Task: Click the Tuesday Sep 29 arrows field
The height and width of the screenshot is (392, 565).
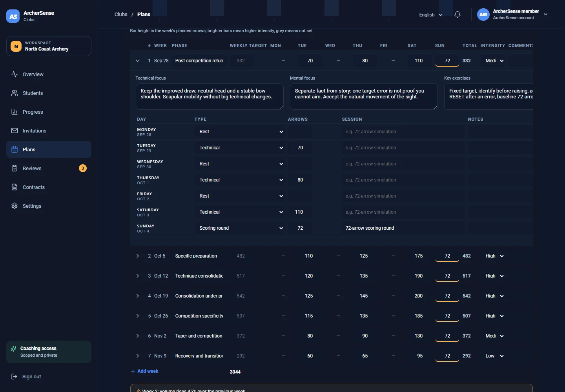Action: 300,148
